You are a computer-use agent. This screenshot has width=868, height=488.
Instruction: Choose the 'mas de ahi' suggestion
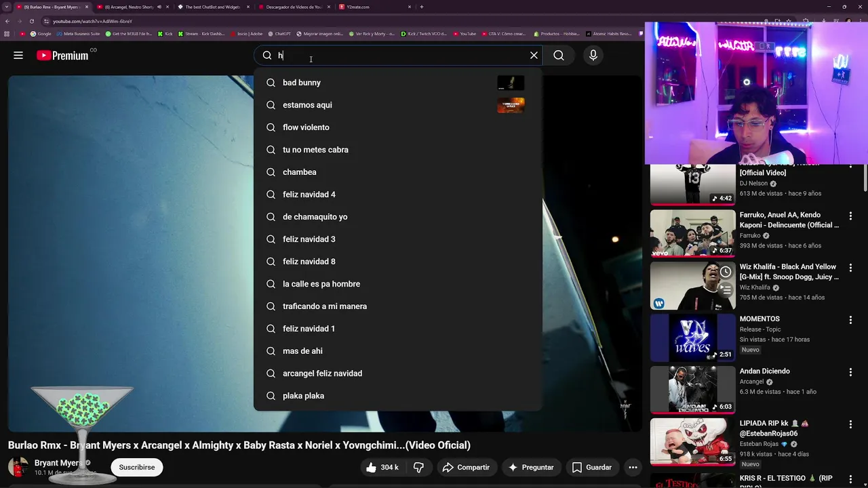(x=398, y=351)
